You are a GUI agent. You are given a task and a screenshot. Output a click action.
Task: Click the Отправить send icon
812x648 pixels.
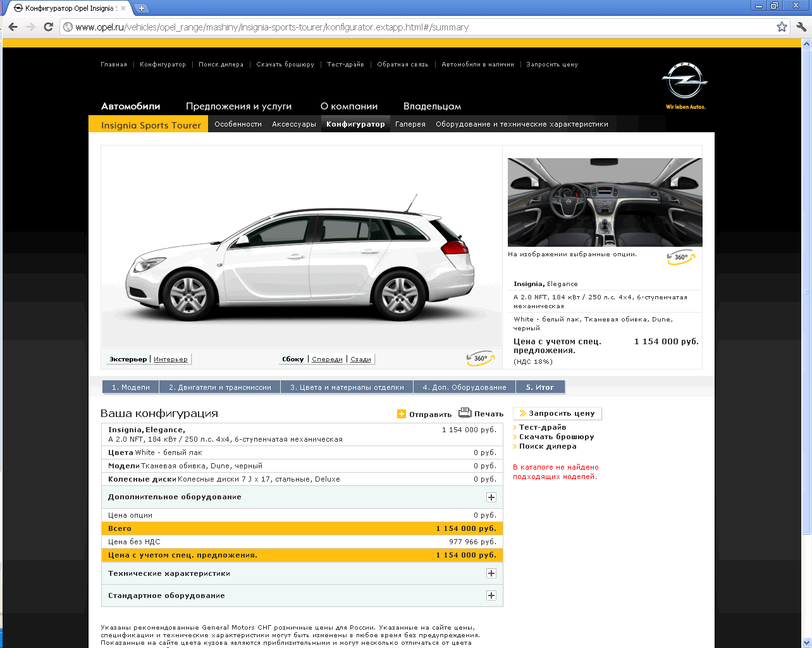pyautogui.click(x=401, y=414)
